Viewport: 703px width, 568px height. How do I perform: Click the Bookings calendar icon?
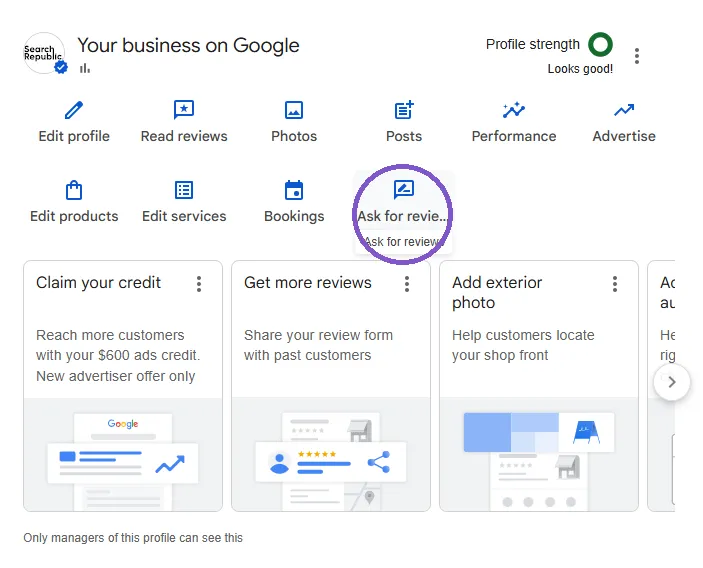pyautogui.click(x=294, y=190)
